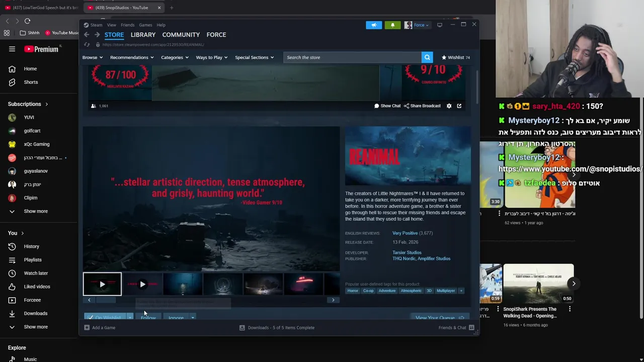Open Wishlist with 74 items
This screenshot has width=644, height=362.
coord(455,57)
